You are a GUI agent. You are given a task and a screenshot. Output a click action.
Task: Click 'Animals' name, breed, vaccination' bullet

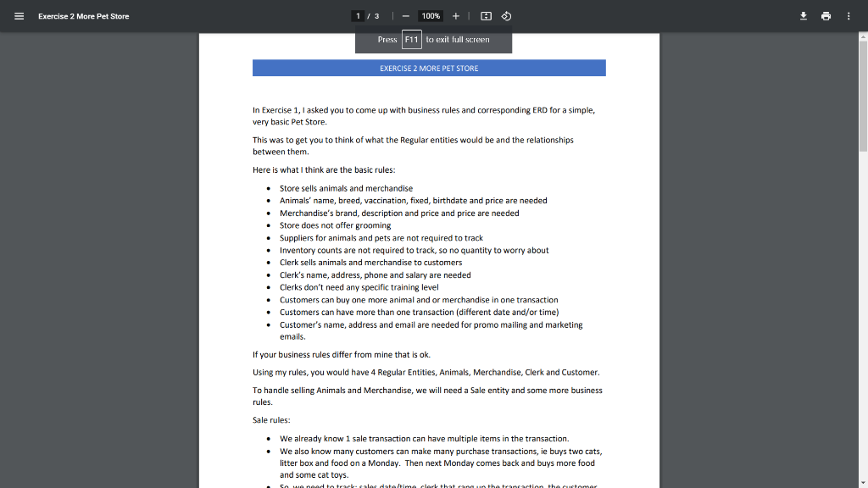point(413,200)
